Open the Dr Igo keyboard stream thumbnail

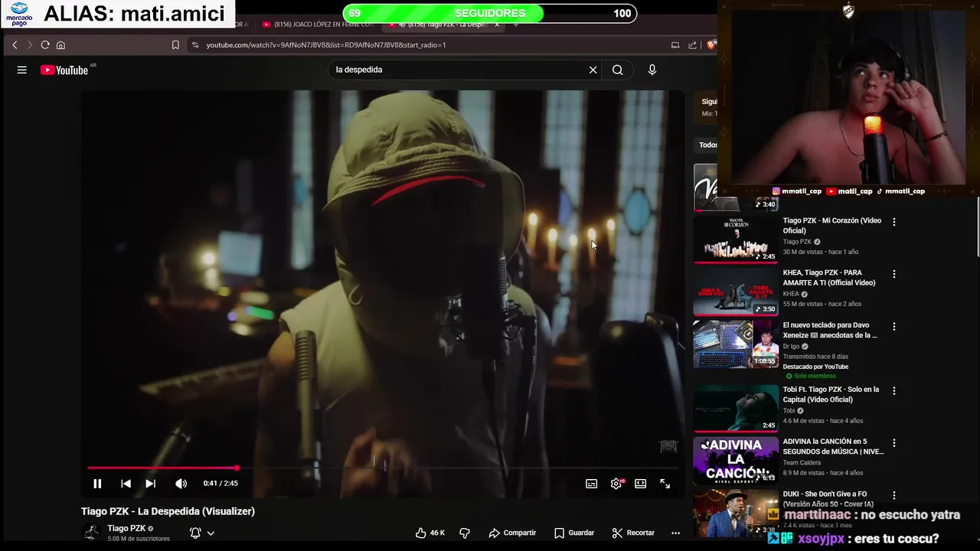click(x=736, y=344)
